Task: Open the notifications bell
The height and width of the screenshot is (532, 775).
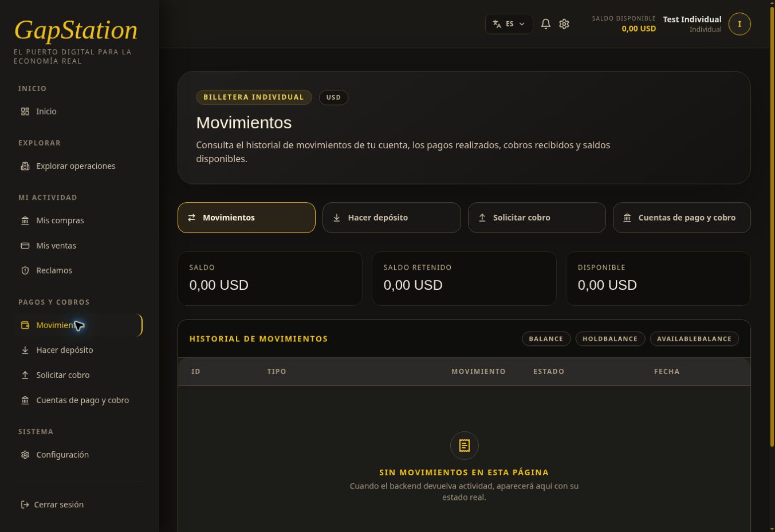Action: 546,24
